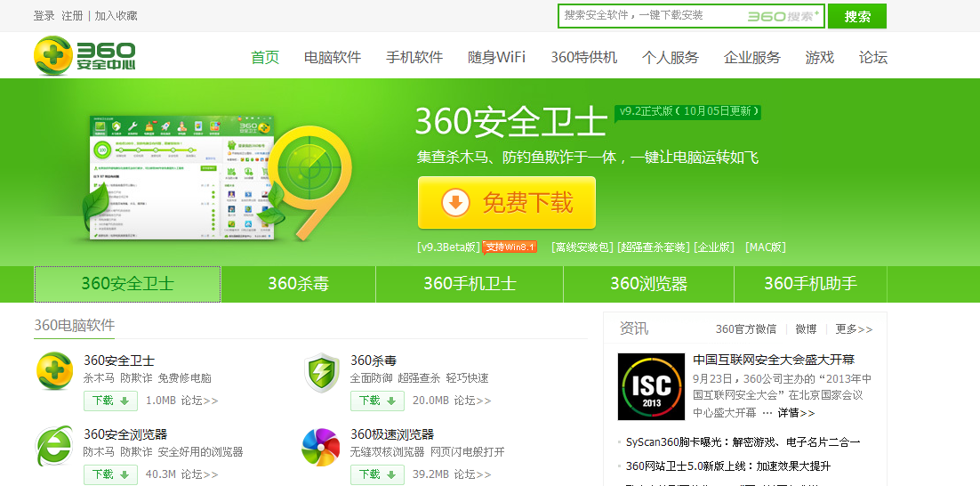This screenshot has width=980, height=486.
Task: Click the 支持Win8.1 orange badge
Action: (x=510, y=247)
